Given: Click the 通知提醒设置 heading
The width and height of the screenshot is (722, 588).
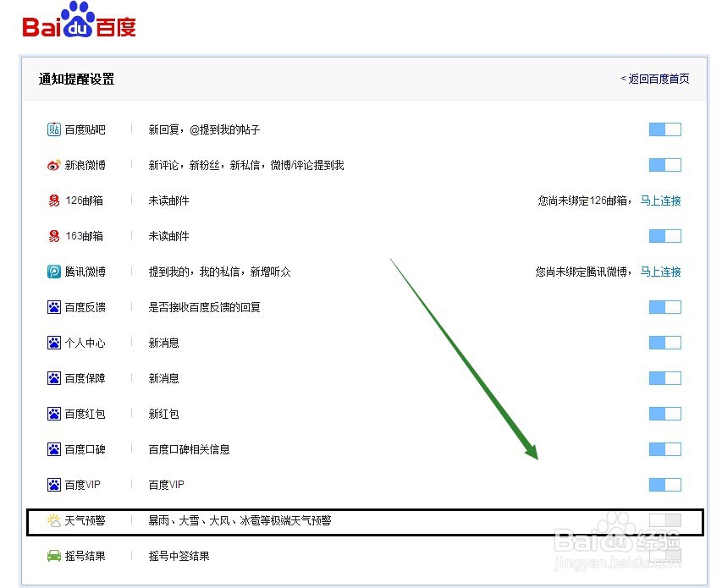Looking at the screenshot, I should (76, 80).
